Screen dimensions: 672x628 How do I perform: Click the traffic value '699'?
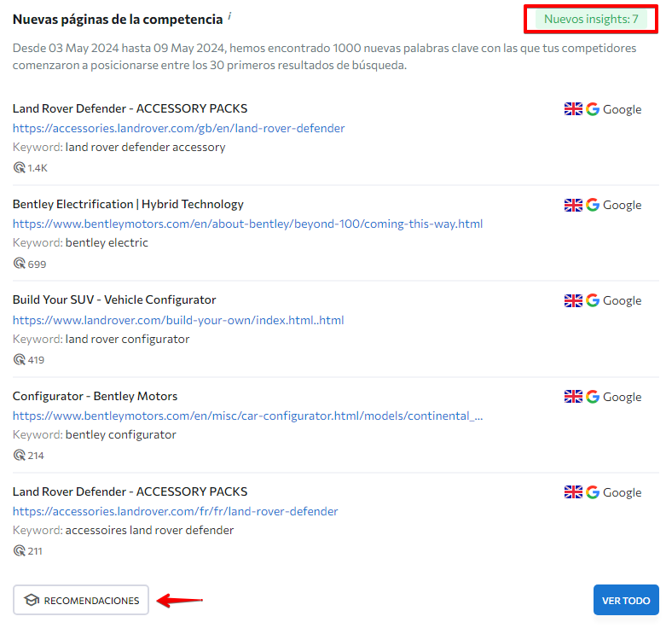pos(37,264)
